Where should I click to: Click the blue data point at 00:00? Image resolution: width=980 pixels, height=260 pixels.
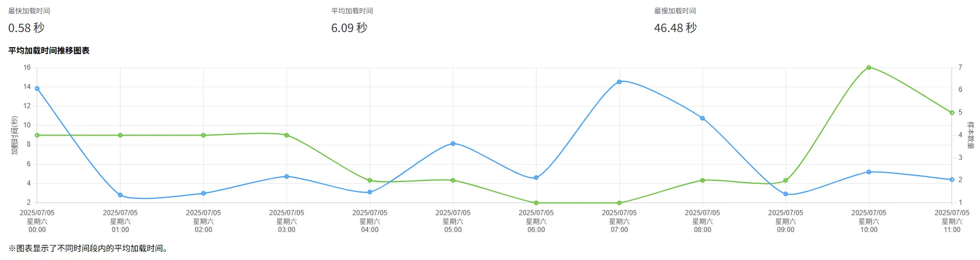pos(37,88)
